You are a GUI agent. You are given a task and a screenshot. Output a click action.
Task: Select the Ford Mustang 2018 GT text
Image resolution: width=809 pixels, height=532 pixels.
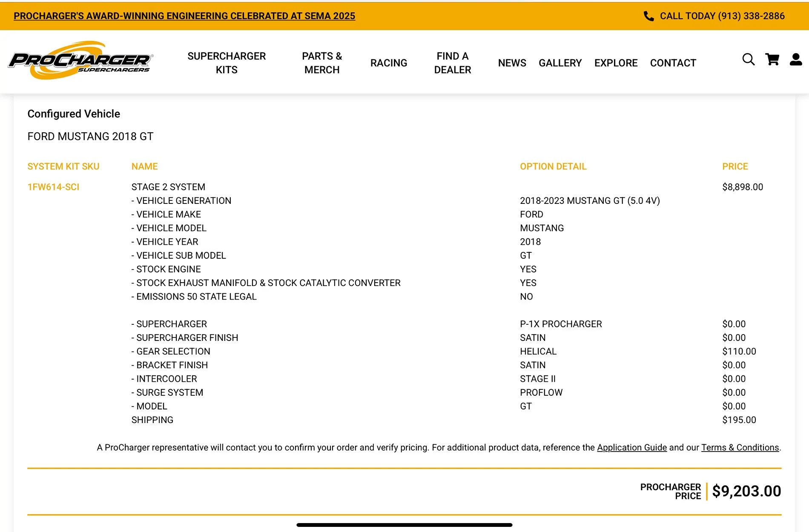(x=90, y=137)
